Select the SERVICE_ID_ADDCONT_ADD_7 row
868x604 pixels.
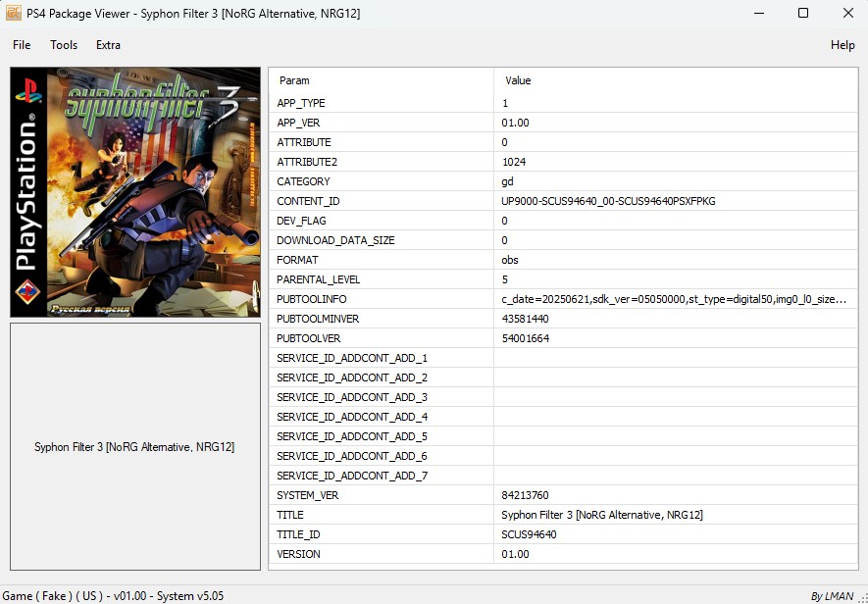[564, 476]
